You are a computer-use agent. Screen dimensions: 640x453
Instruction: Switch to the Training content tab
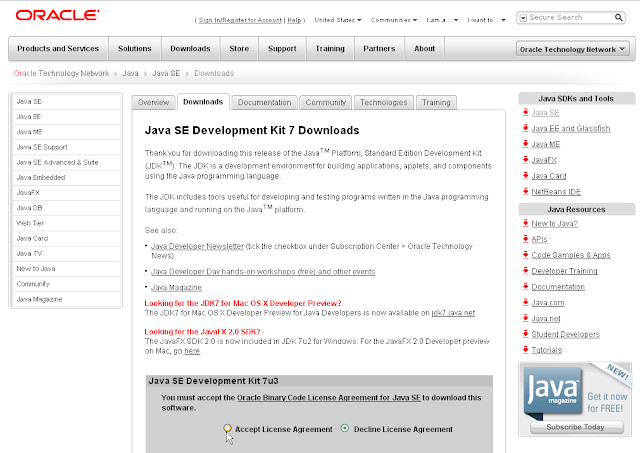click(436, 102)
